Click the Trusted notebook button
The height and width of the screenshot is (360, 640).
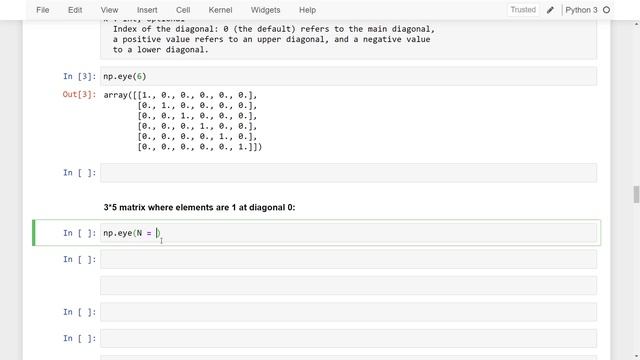[523, 10]
